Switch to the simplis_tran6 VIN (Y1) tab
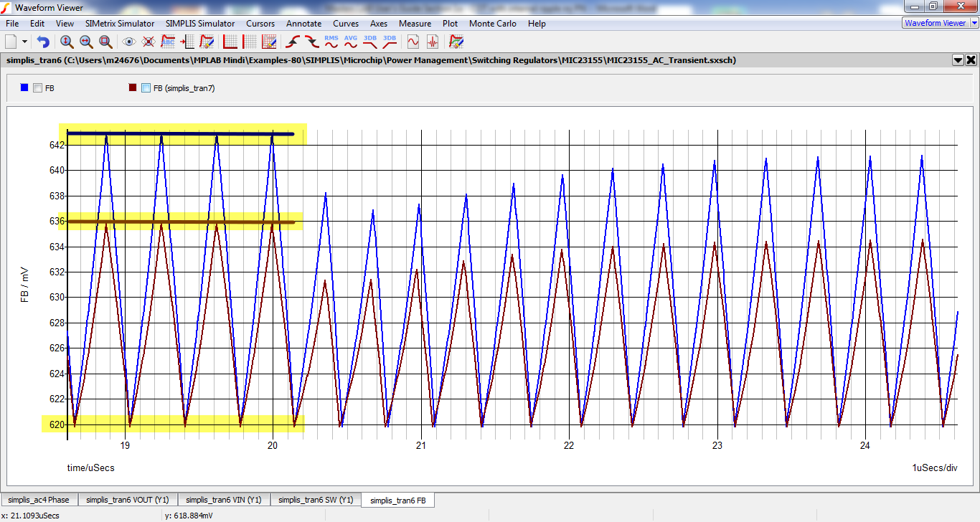The height and width of the screenshot is (522, 980). pos(224,500)
